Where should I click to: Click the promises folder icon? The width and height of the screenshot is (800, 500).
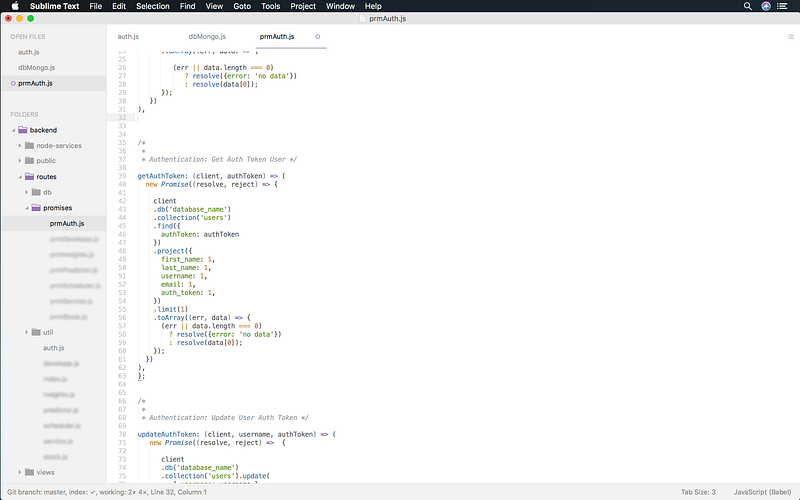36,208
